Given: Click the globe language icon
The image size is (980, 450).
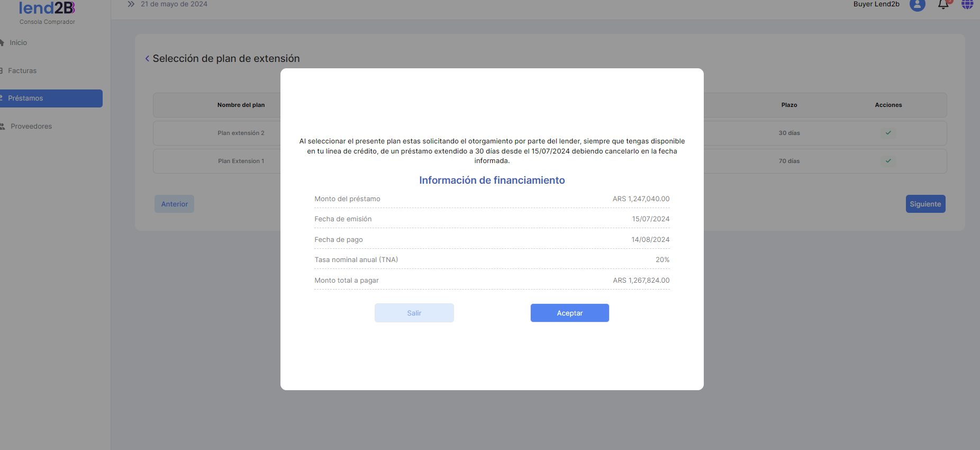Looking at the screenshot, I should coord(967,4).
